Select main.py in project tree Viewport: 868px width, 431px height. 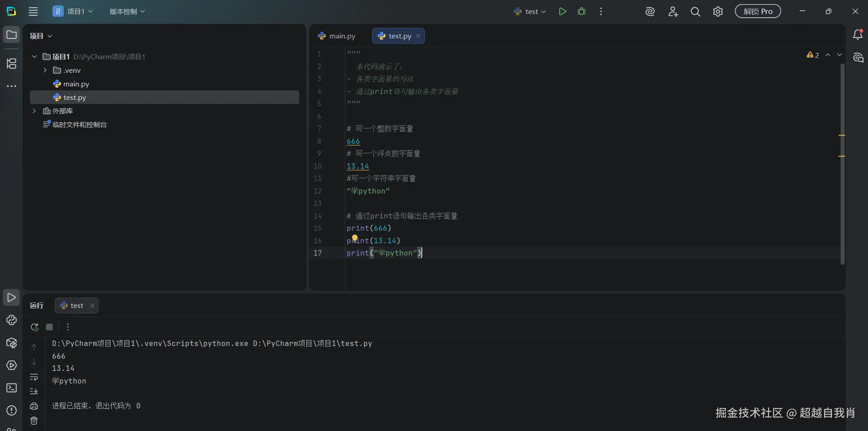(164, 84)
